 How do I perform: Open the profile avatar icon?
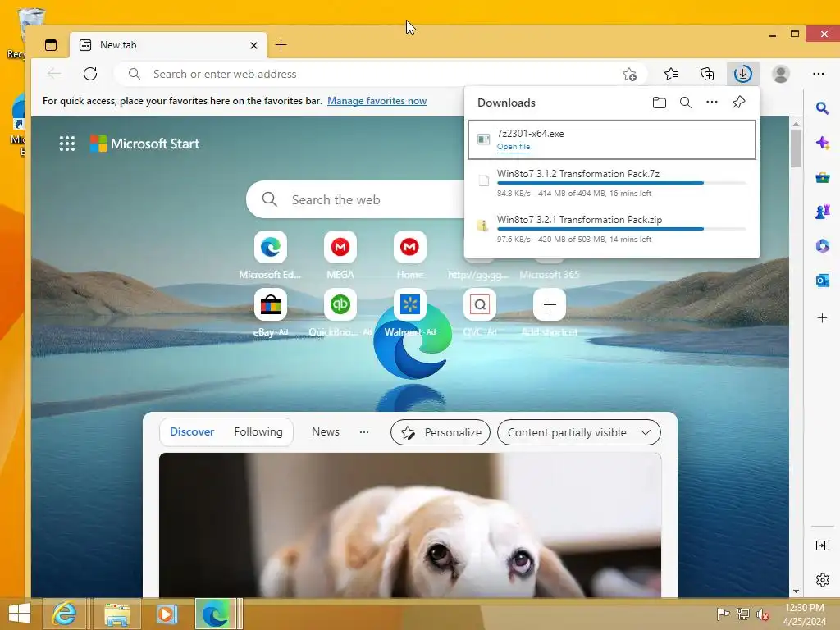(x=781, y=74)
